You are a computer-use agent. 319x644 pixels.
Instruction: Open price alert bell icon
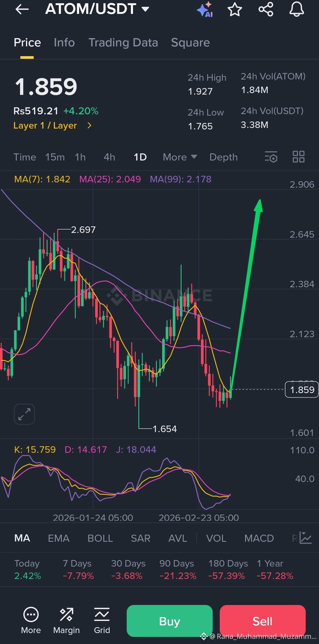click(297, 9)
